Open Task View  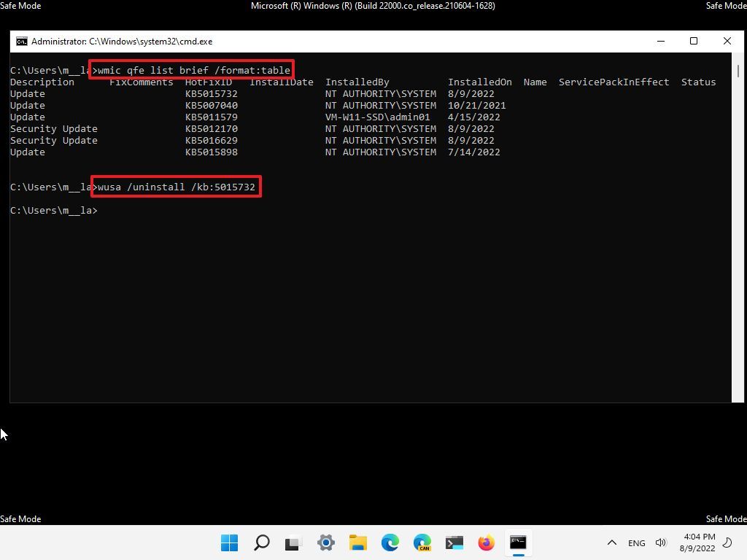(x=293, y=542)
